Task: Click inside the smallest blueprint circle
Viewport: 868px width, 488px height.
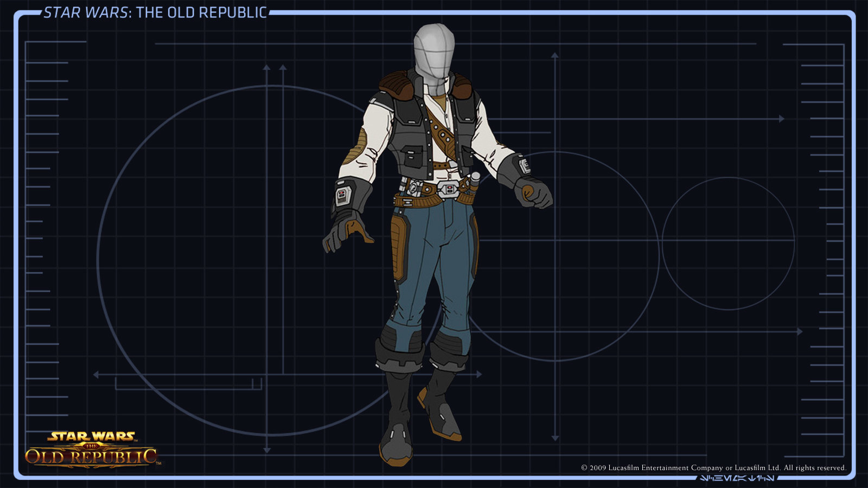Action: click(728, 243)
